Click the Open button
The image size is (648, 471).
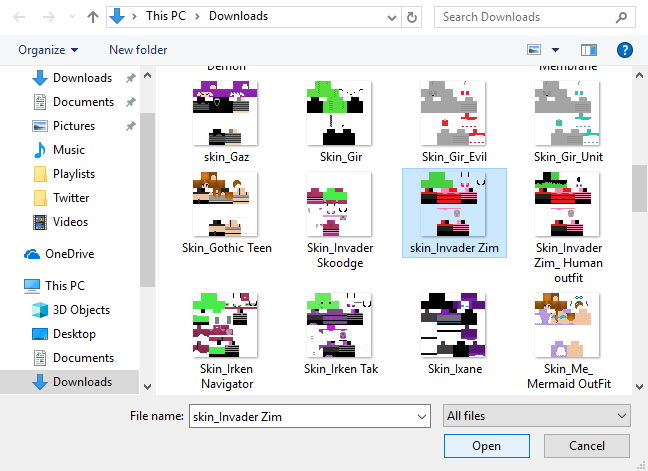(x=487, y=446)
